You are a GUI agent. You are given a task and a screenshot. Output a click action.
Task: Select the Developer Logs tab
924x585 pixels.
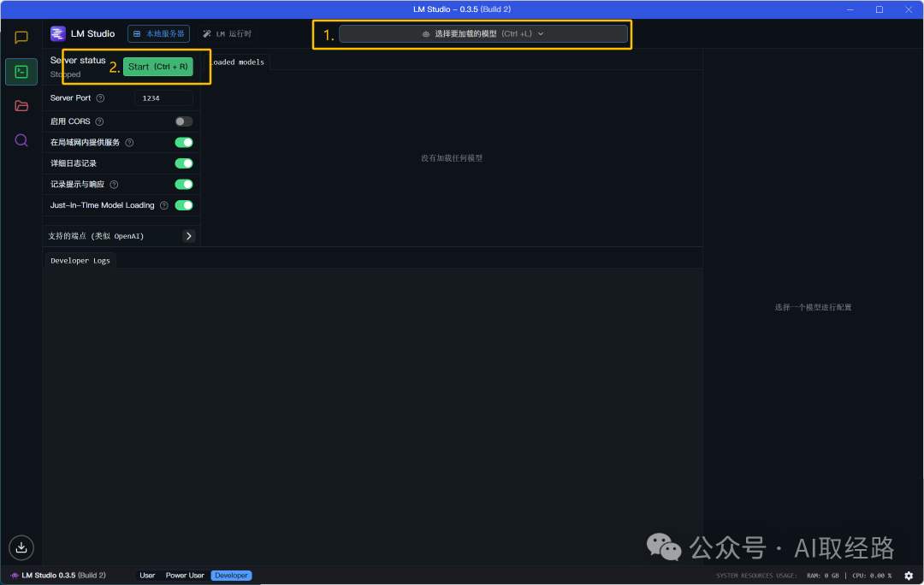point(80,260)
